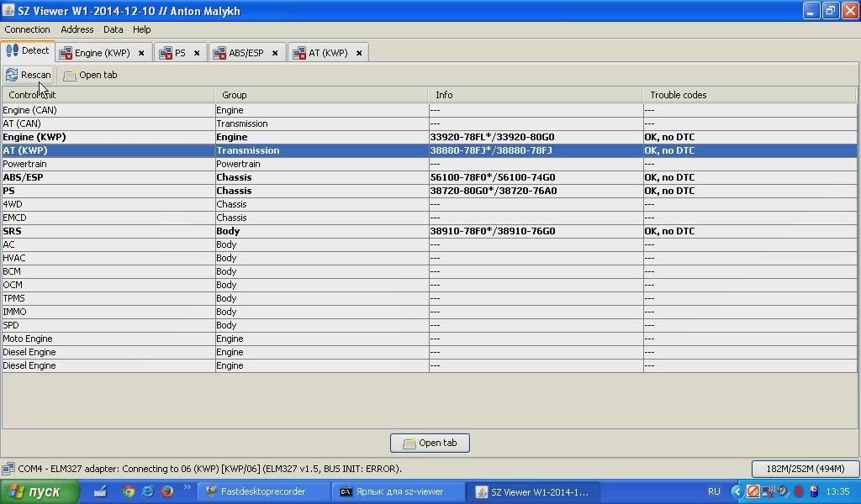This screenshot has width=861, height=504.
Task: Open the Connection menu
Action: [x=27, y=29]
